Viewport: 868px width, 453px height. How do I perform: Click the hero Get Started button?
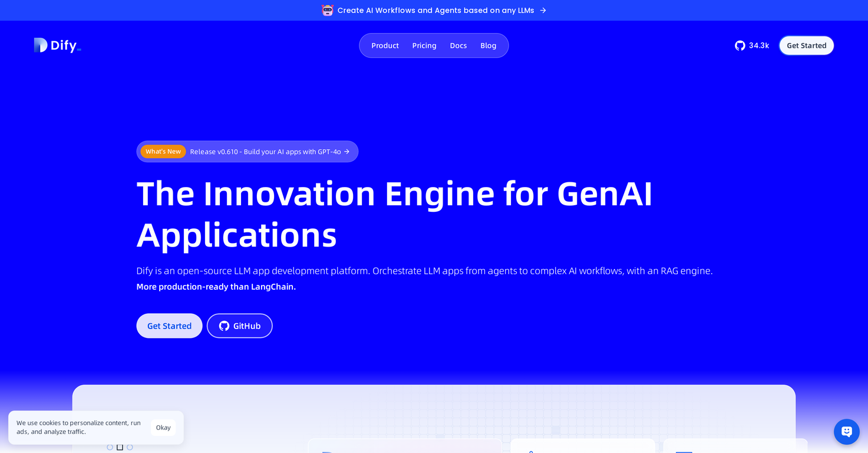point(169,326)
